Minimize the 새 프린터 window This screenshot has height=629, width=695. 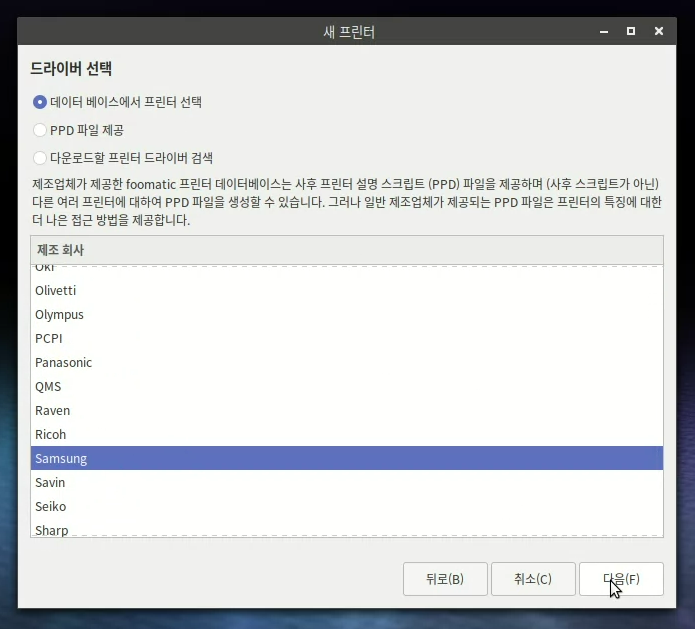coord(604,31)
